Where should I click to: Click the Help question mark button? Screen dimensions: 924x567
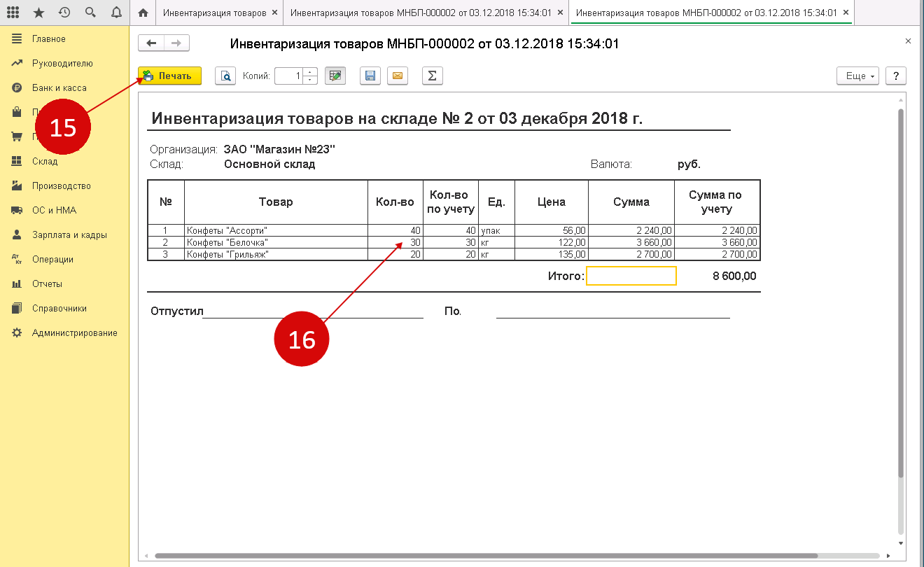896,76
